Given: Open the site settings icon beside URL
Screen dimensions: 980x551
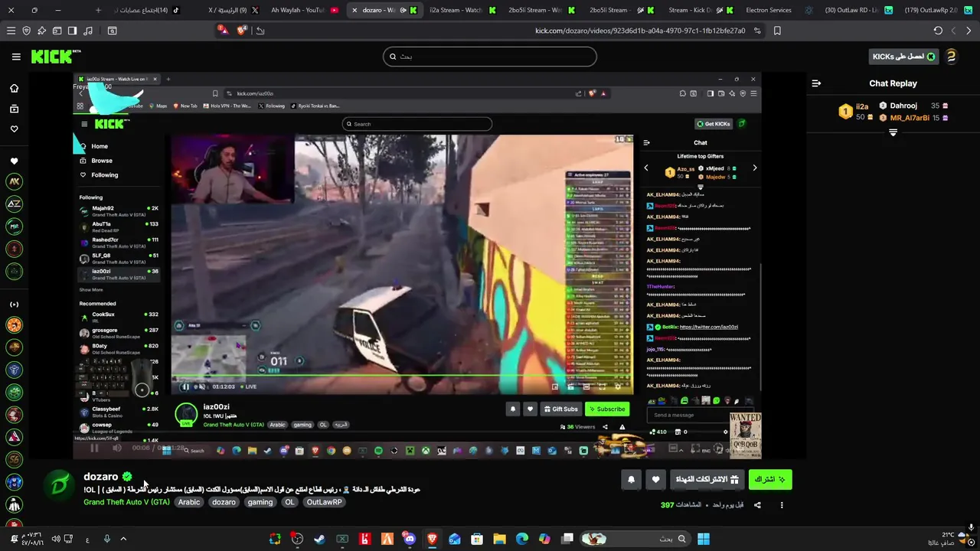Looking at the screenshot, I should (x=757, y=31).
